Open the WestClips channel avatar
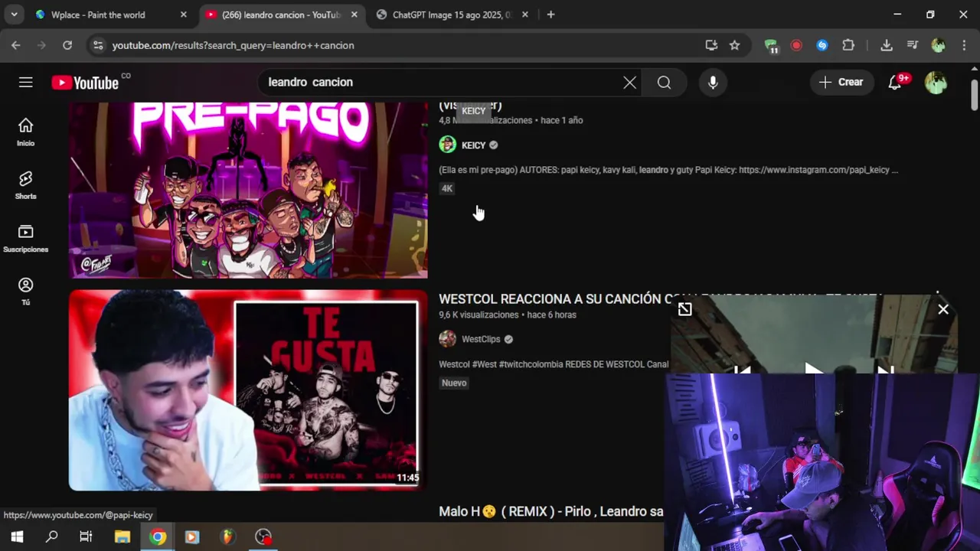 coord(447,339)
